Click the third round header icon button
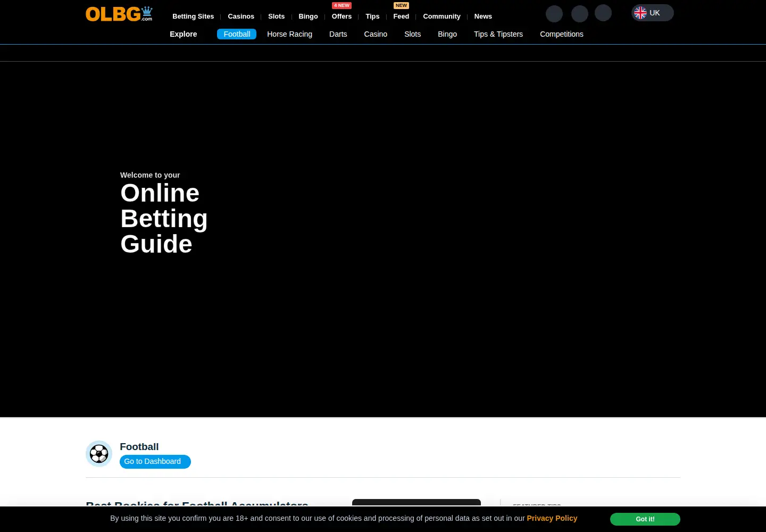This screenshot has height=532, width=766. point(603,13)
